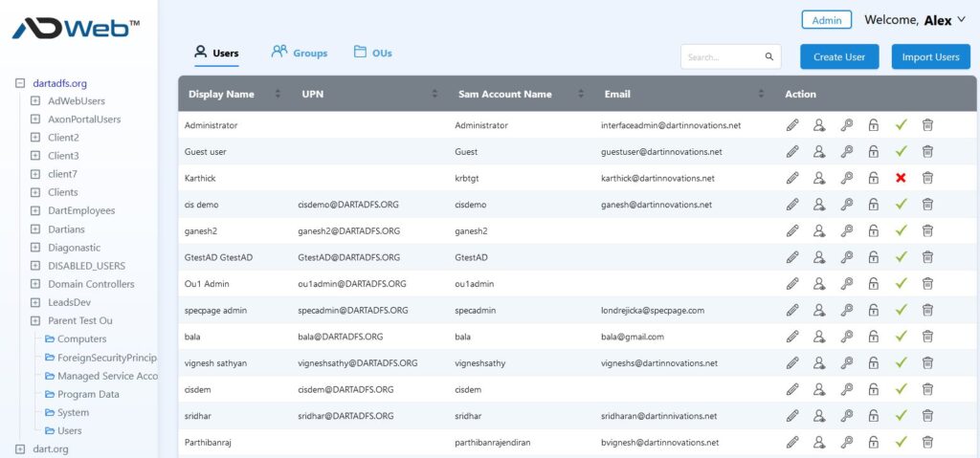Collapse the dartadfs.org domain node
Screen dimensions: 980x458
point(20,83)
